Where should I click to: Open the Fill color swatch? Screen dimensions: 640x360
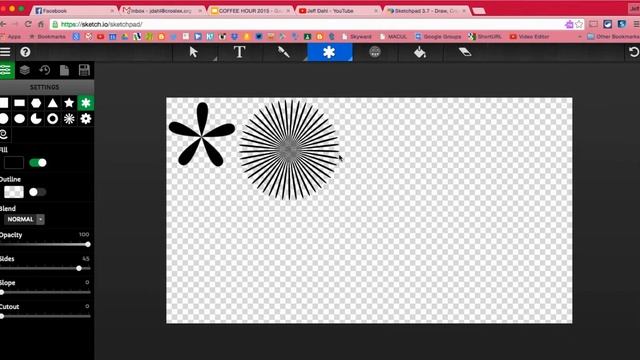[x=13, y=163]
